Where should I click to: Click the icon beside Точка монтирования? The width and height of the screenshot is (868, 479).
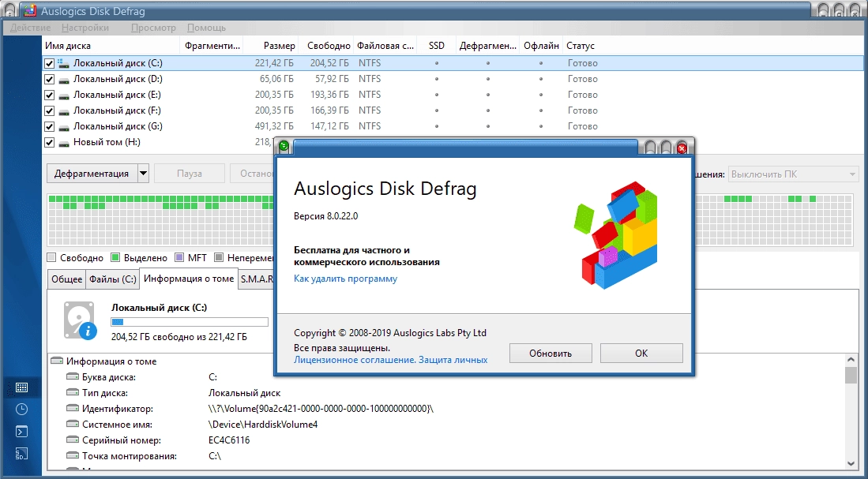(73, 456)
